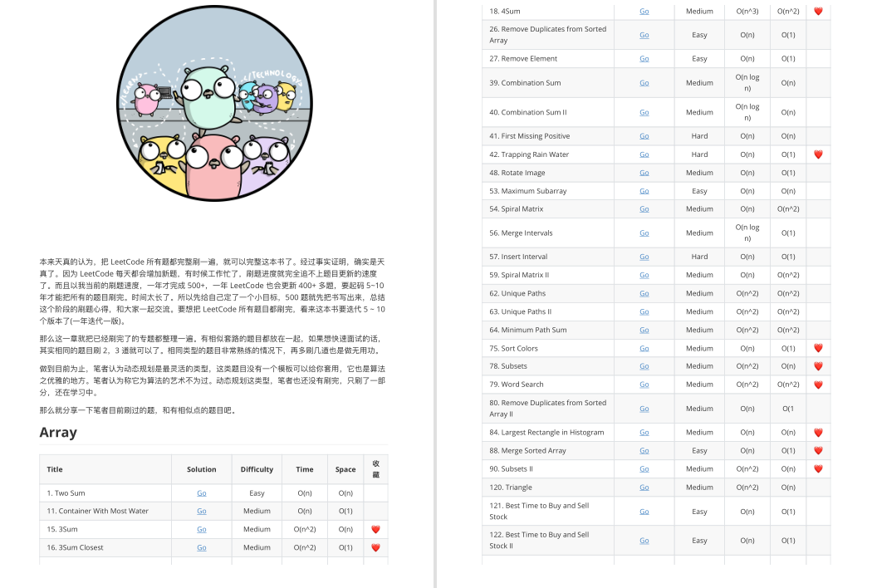The height and width of the screenshot is (588, 872).
Task: Open Go link for 11. Container With Most Water
Action: (201, 511)
